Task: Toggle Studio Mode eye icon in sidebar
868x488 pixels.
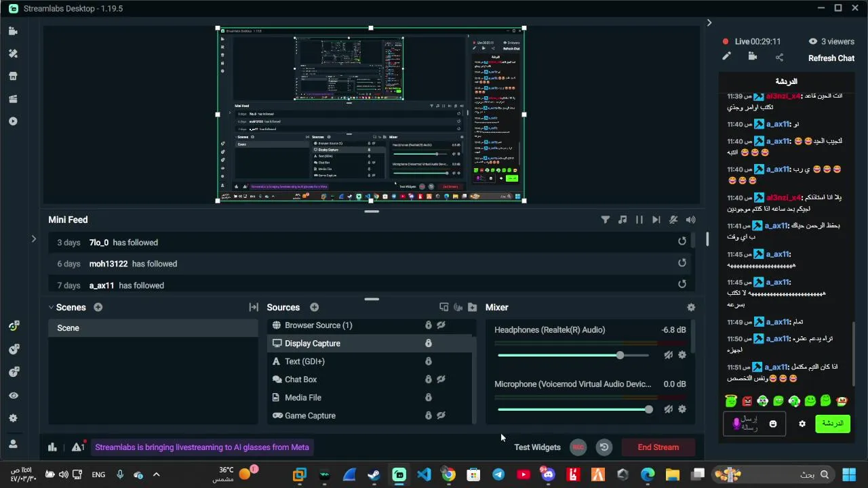Action: pos(14,395)
